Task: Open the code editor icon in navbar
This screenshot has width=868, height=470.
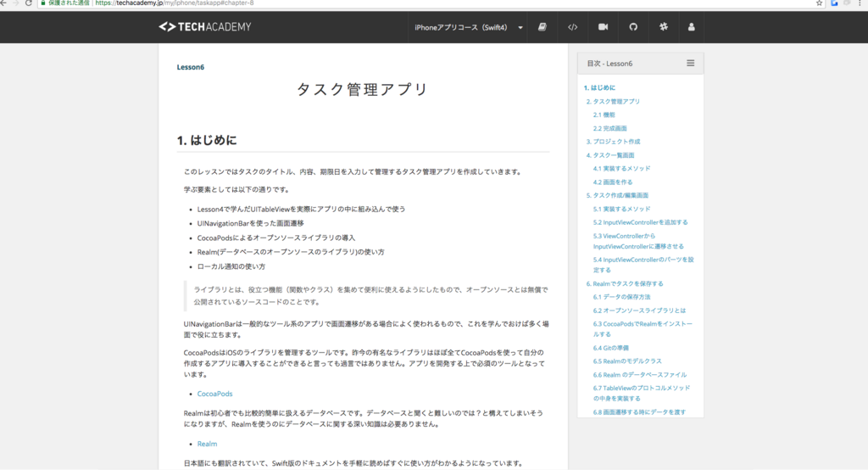Action: [x=573, y=27]
